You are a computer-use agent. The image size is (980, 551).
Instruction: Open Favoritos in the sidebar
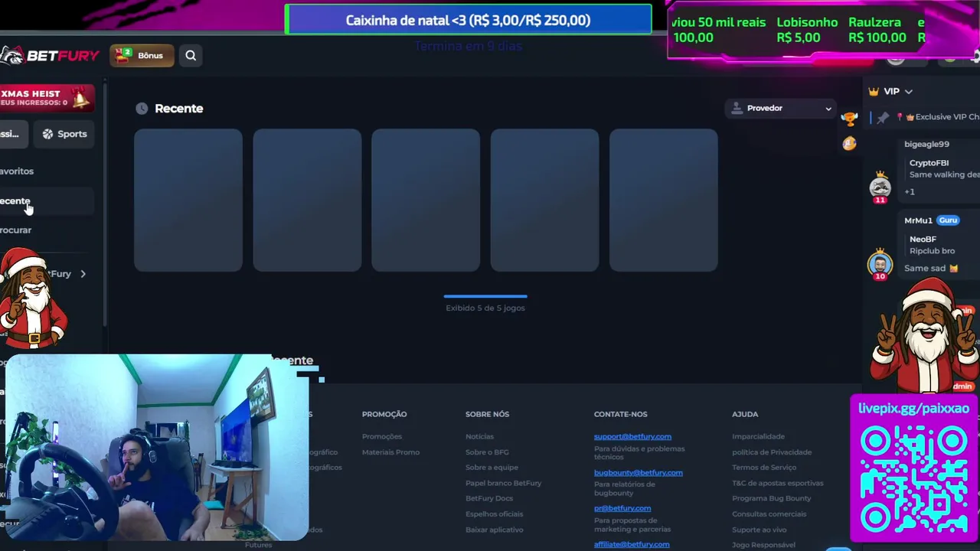pos(17,171)
